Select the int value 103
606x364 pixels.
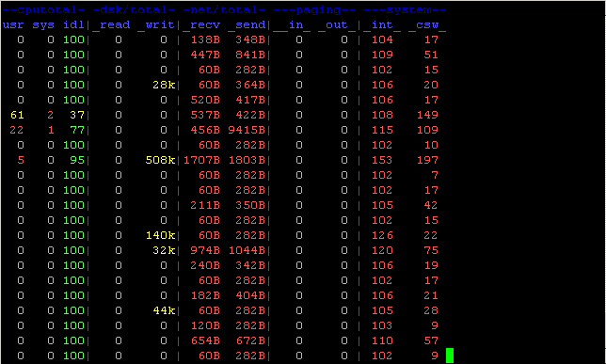click(x=382, y=325)
